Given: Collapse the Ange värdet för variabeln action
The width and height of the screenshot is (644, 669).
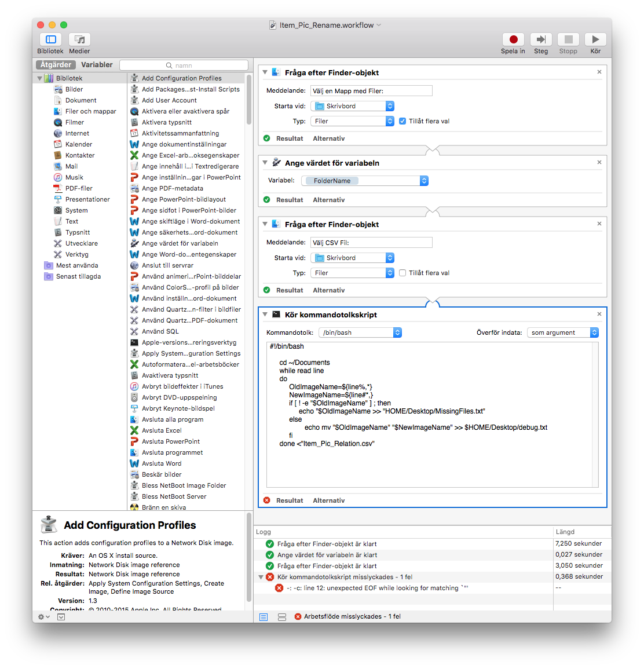Looking at the screenshot, I should point(265,163).
